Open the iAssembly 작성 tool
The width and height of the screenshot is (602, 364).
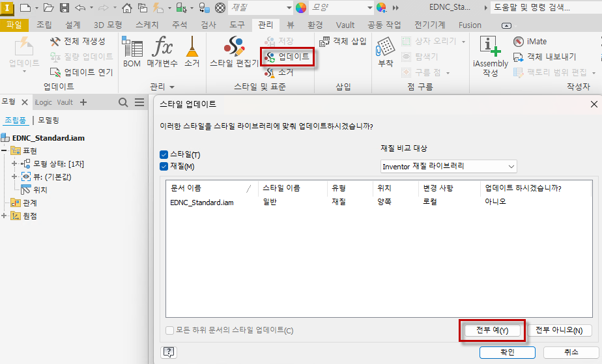pyautogui.click(x=490, y=55)
